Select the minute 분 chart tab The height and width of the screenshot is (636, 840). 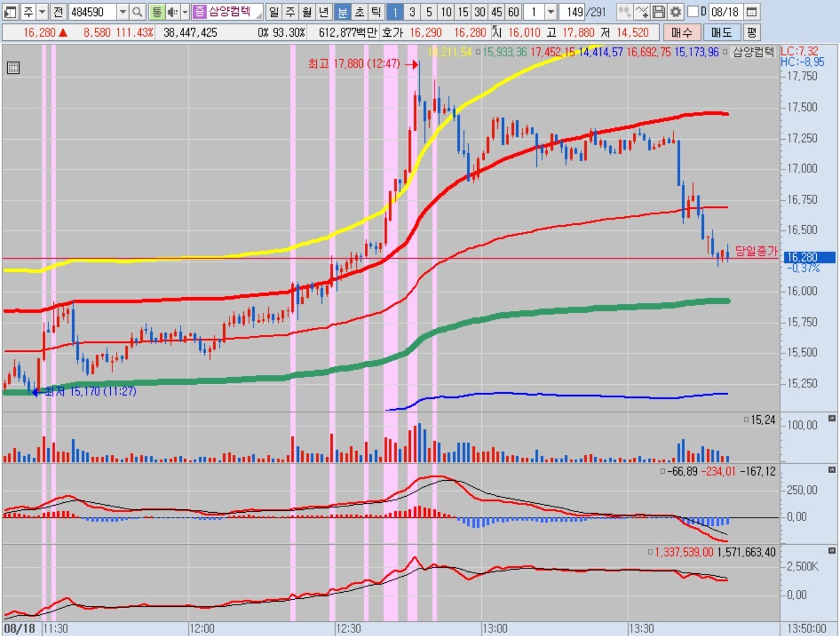coord(342,11)
